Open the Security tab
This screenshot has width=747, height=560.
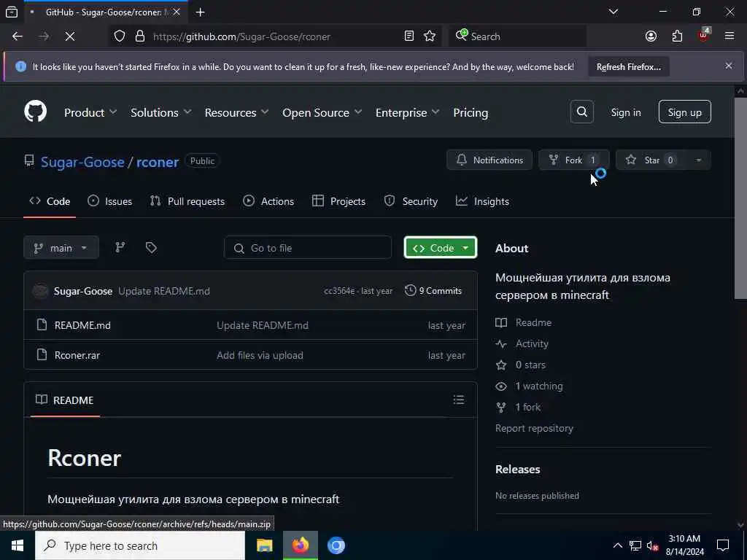[x=411, y=201]
